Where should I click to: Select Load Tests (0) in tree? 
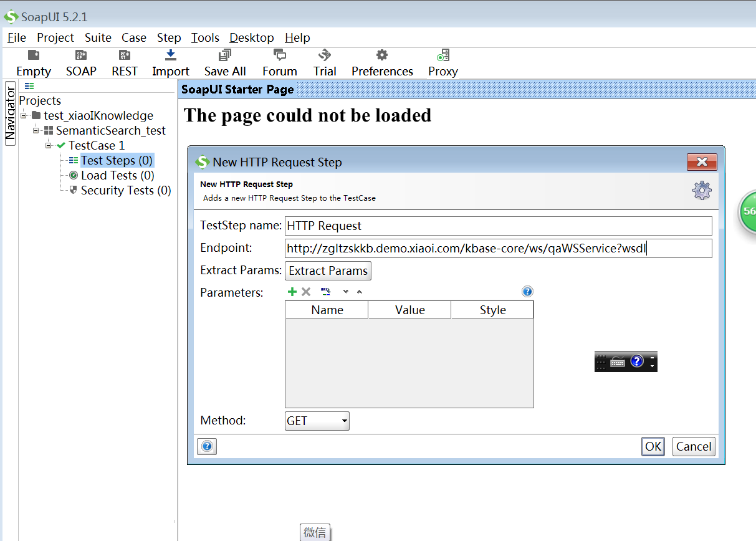117,175
